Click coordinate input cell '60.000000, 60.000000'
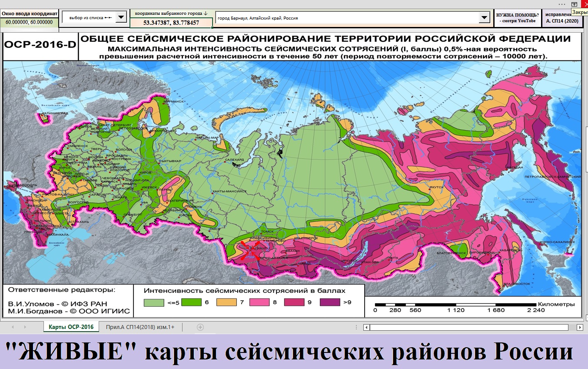 [x=29, y=22]
